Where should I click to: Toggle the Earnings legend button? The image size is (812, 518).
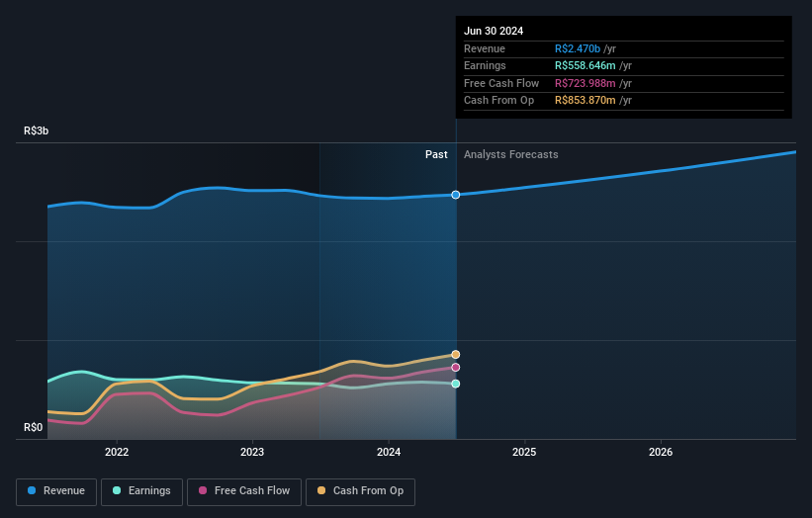point(141,491)
